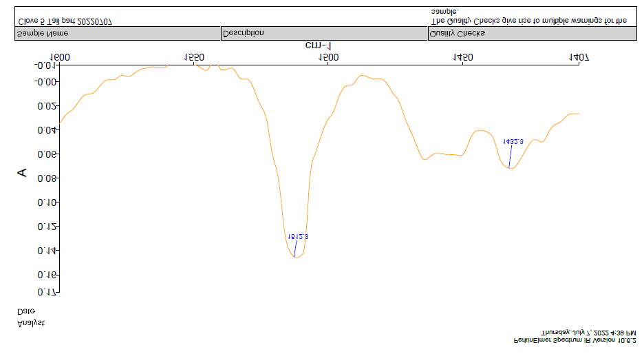This screenshot has width=644, height=354.
Task: Click the 0.08 y-axis value
Action: (46, 178)
